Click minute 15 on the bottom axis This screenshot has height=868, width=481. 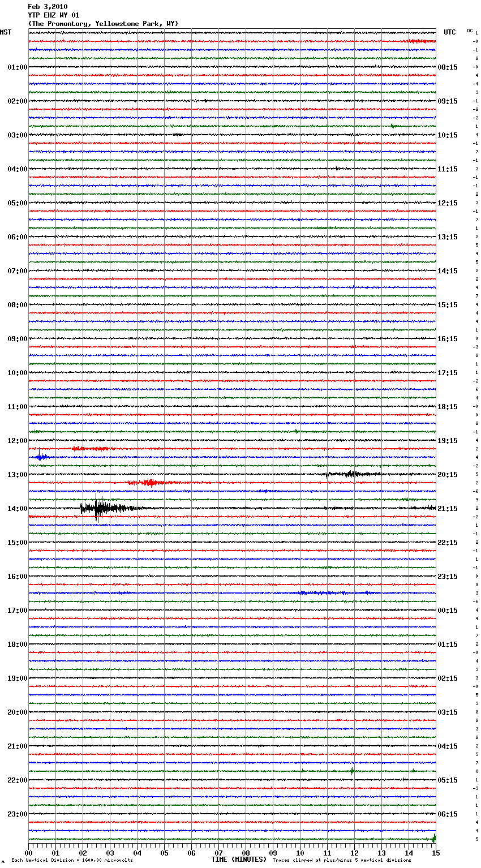[x=436, y=853]
